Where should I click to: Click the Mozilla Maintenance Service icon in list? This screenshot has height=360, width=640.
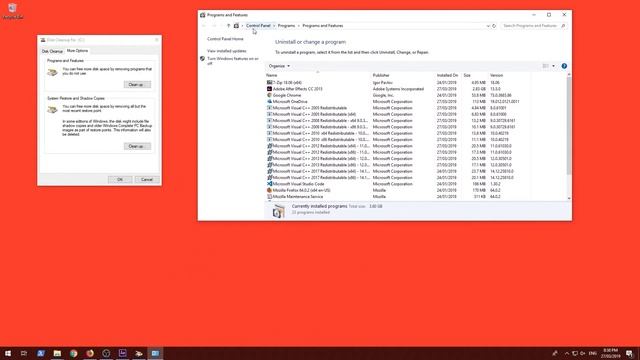(269, 196)
